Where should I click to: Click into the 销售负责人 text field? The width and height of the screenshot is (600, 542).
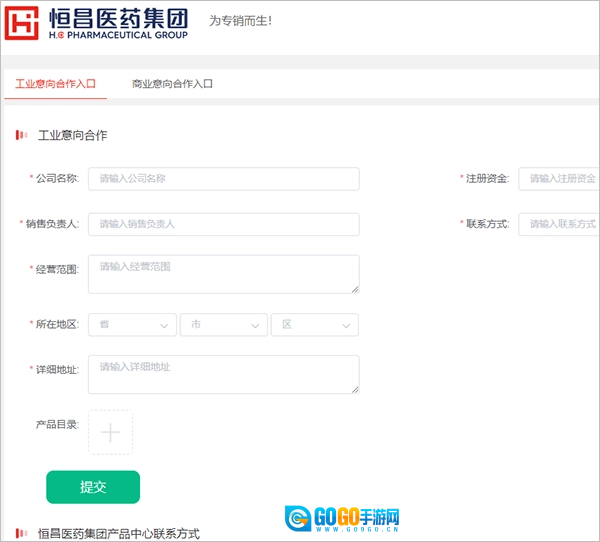point(223,224)
